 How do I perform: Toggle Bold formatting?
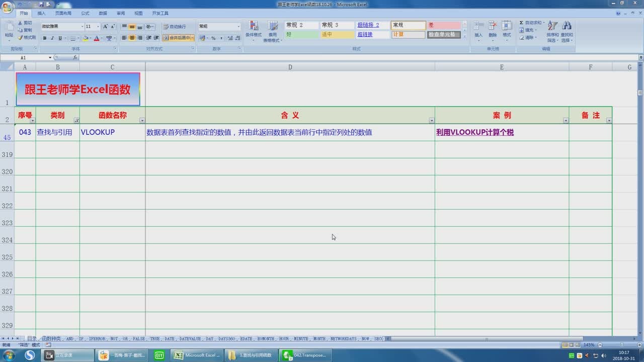pyautogui.click(x=45, y=38)
